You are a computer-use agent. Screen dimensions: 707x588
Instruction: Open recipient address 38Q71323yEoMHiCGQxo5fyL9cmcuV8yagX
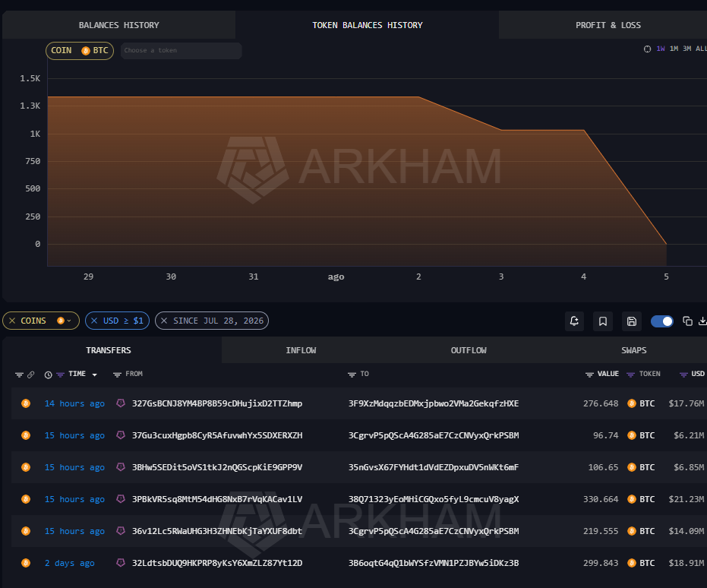pos(434,499)
